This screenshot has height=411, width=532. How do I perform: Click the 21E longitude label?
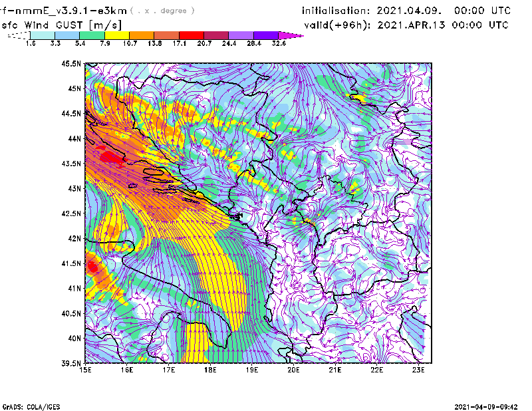335,370
